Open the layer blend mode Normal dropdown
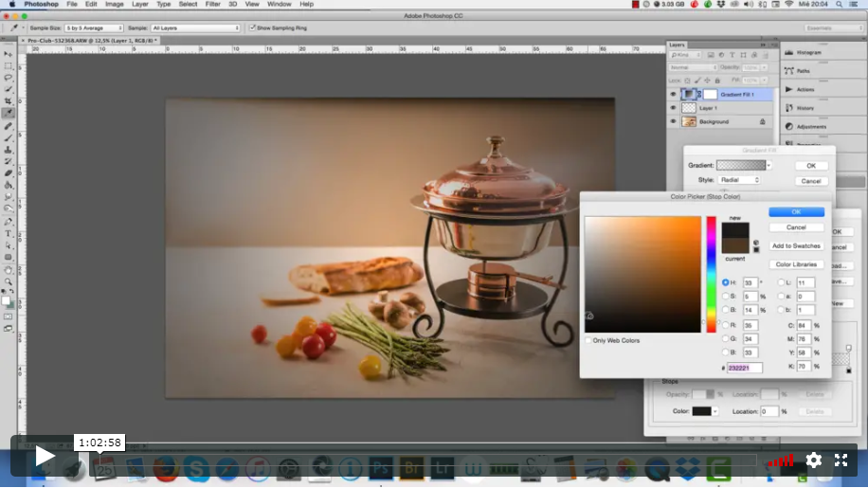 point(693,67)
